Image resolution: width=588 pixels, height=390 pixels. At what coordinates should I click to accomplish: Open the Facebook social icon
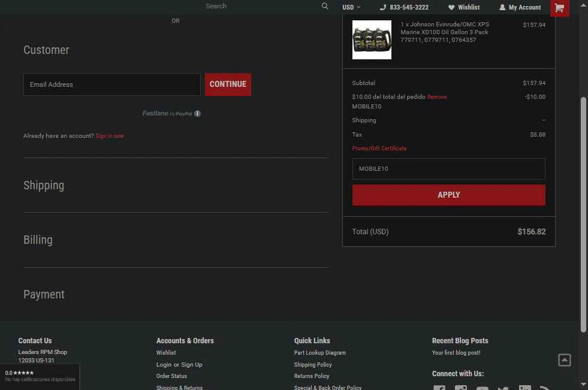pyautogui.click(x=439, y=388)
